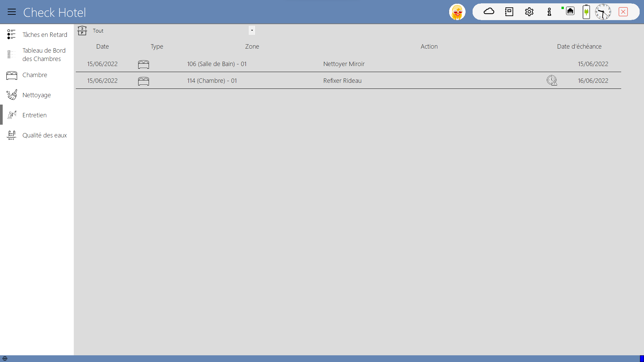Open the Refixer Rideau action
This screenshot has height=362, width=644.
point(342,80)
